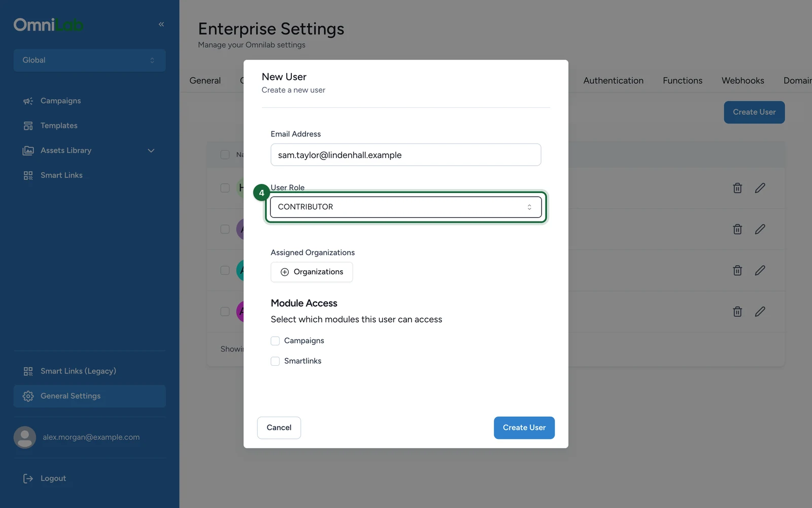Viewport: 812px width, 508px height.
Task: Open Smart Links (Legacy) QR icon in sidebar
Action: point(28,371)
